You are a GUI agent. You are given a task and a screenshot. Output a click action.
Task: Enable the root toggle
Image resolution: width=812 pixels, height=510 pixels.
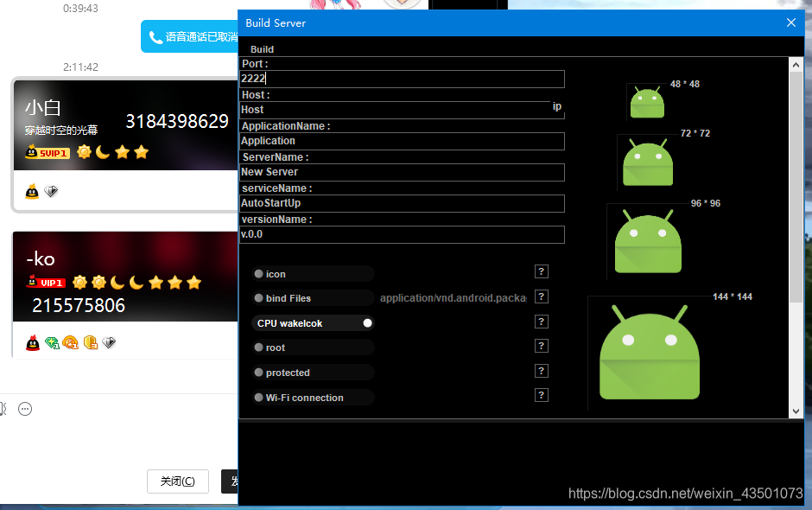pos(313,347)
